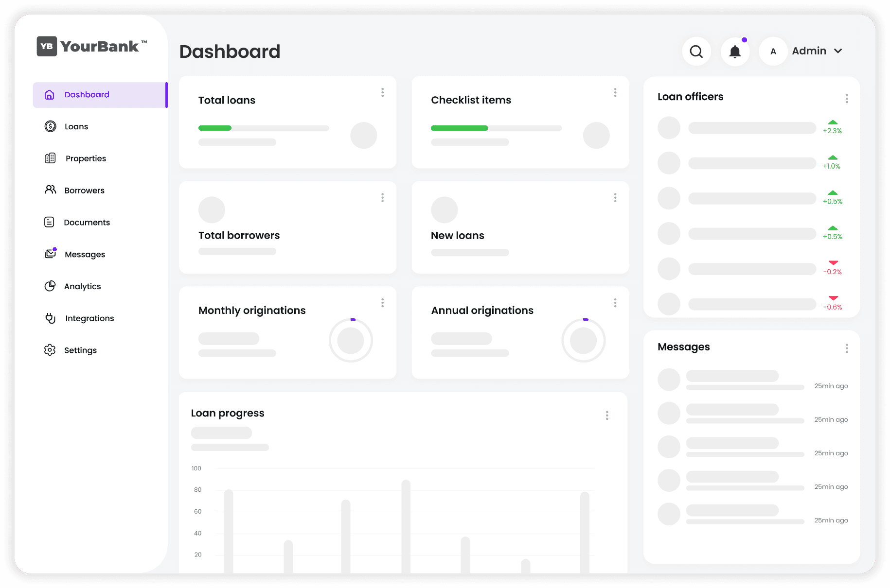This screenshot has height=588, width=890.
Task: Select Dashboard in the sidebar
Action: 100,95
